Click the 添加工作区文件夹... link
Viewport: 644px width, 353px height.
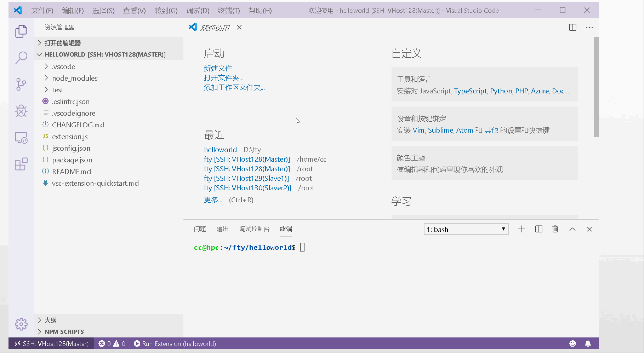point(234,87)
